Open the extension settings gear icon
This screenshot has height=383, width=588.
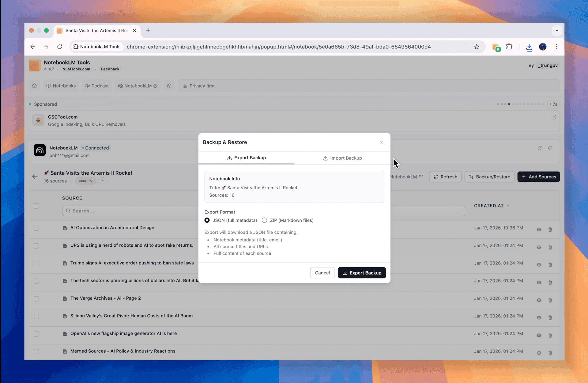[169, 86]
